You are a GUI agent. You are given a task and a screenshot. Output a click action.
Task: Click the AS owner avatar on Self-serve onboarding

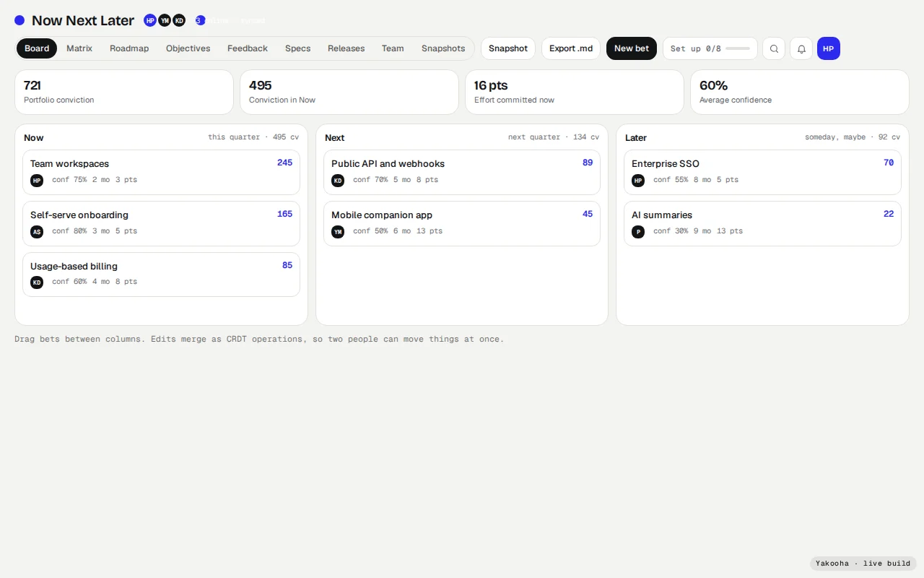(37, 231)
